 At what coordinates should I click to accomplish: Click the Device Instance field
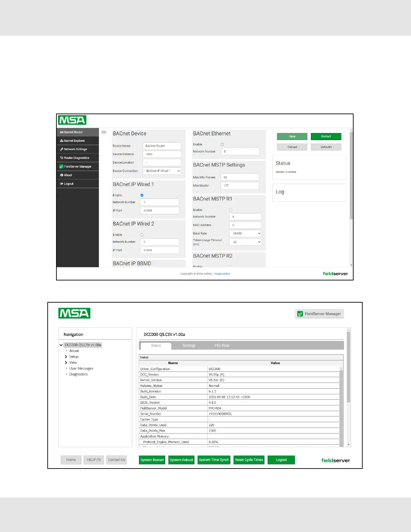(x=162, y=154)
